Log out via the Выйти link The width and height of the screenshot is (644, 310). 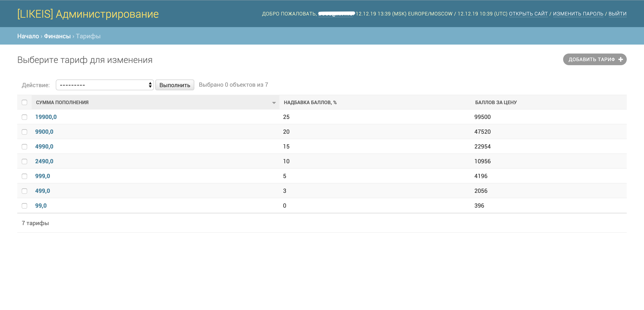point(617,14)
